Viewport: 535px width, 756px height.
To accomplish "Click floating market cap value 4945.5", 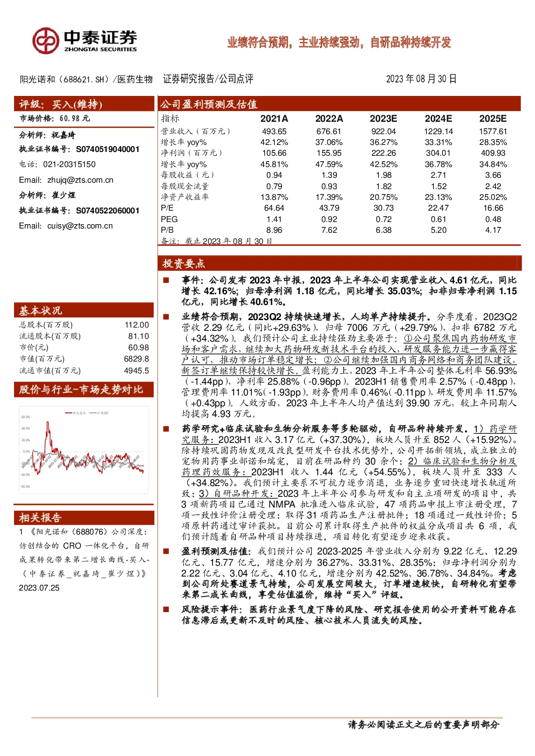I will tap(136, 371).
